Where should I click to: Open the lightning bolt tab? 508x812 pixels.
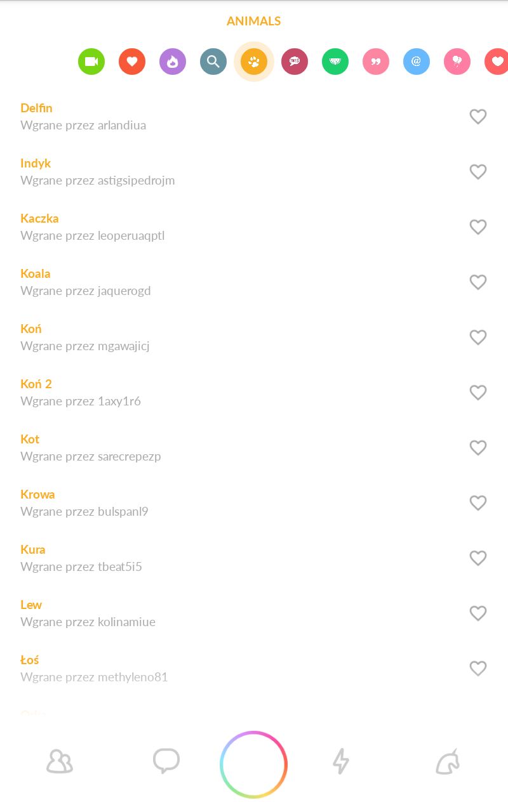point(342,761)
